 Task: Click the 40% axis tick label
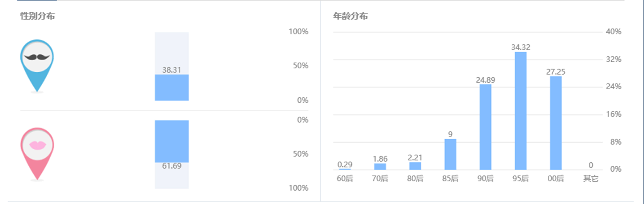pyautogui.click(x=614, y=32)
